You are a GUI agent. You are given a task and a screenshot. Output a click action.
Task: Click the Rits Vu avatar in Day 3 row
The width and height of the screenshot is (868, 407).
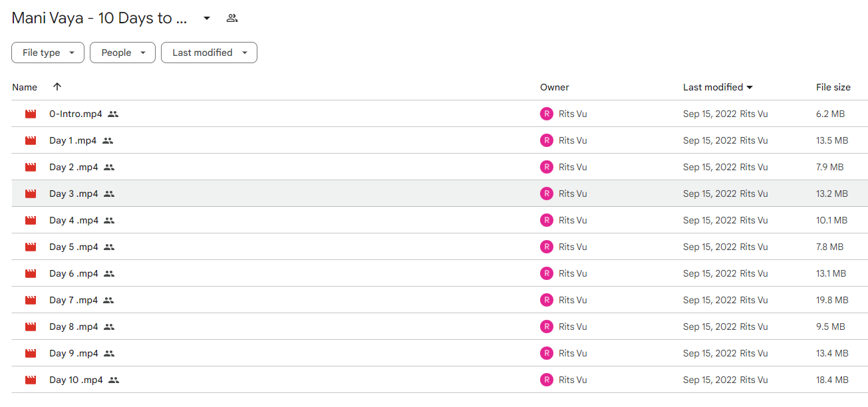pos(547,194)
